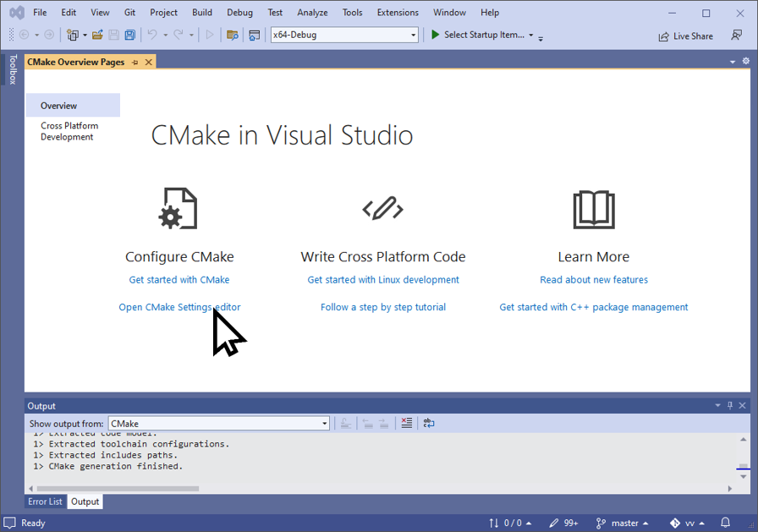Image resolution: width=758 pixels, height=532 pixels.
Task: Go to previous output message icon
Action: pos(368,423)
